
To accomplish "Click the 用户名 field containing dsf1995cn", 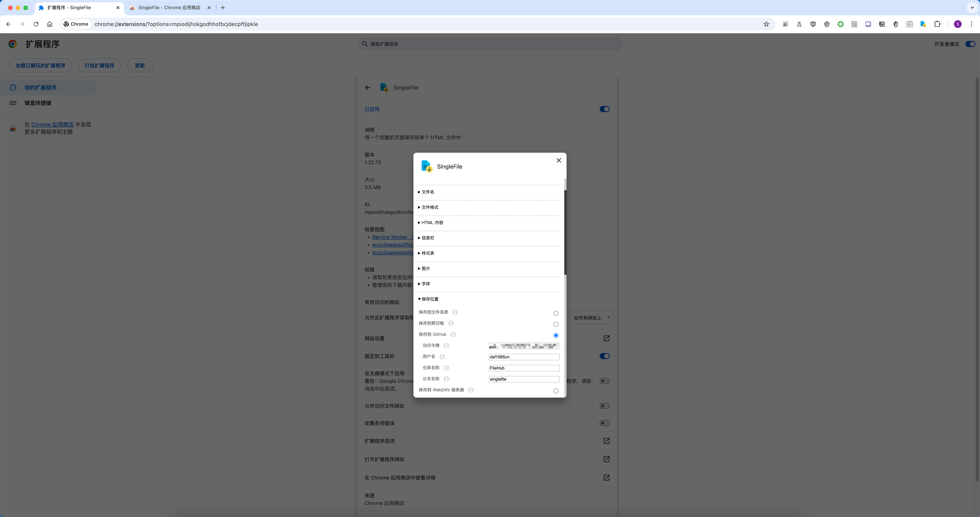I will (x=524, y=357).
